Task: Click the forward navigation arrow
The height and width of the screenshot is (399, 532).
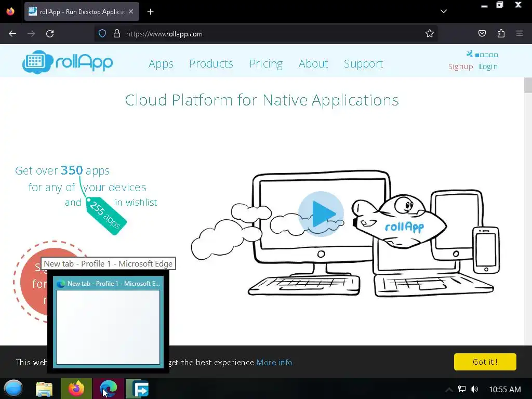Action: [31, 34]
